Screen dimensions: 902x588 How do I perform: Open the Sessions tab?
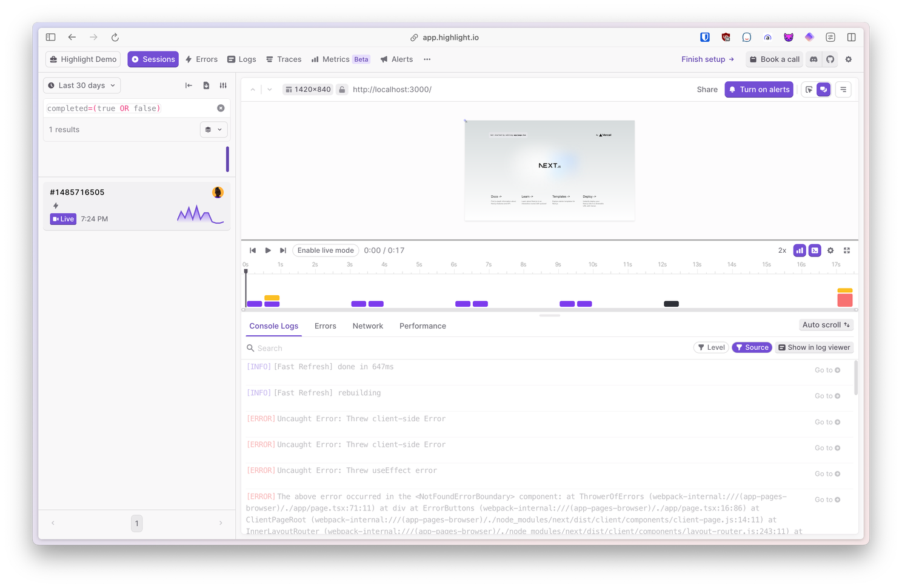point(153,59)
